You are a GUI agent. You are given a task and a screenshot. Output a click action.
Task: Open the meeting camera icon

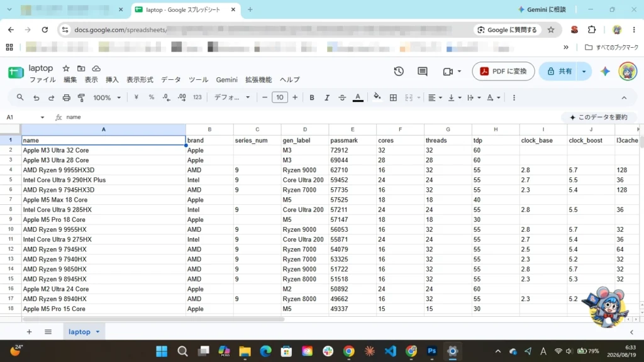(448, 72)
